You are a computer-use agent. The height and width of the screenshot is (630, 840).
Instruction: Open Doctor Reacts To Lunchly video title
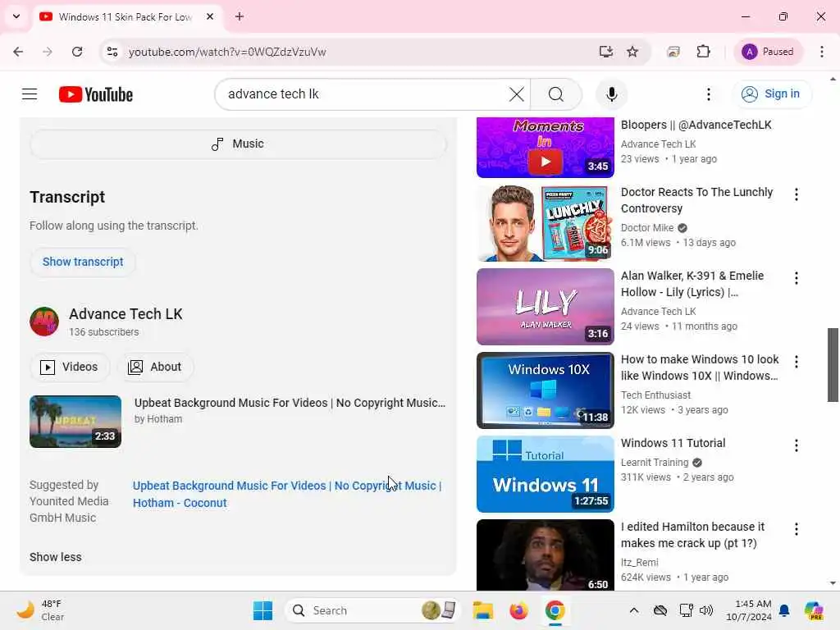pyautogui.click(x=697, y=200)
